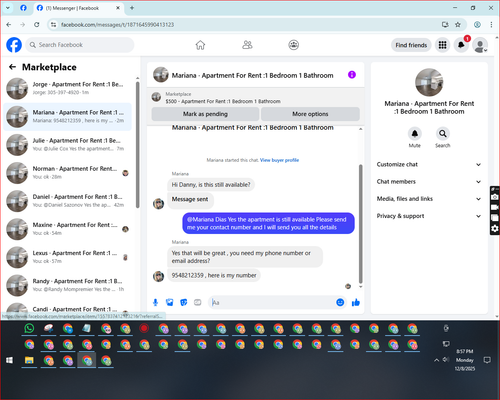The image size is (500, 400).
Task: Click the back arrow beside Marketplace
Action: [12, 67]
